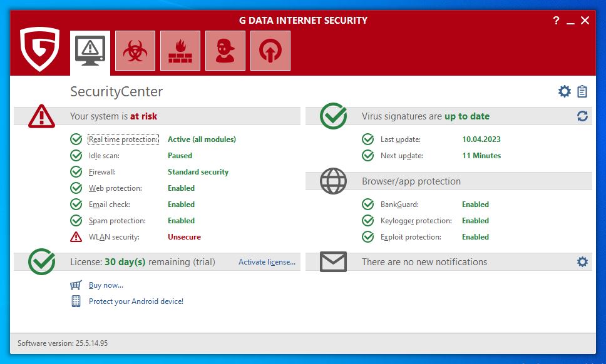The width and height of the screenshot is (606, 364).
Task: Click WLAN security label
Action: (x=114, y=237)
